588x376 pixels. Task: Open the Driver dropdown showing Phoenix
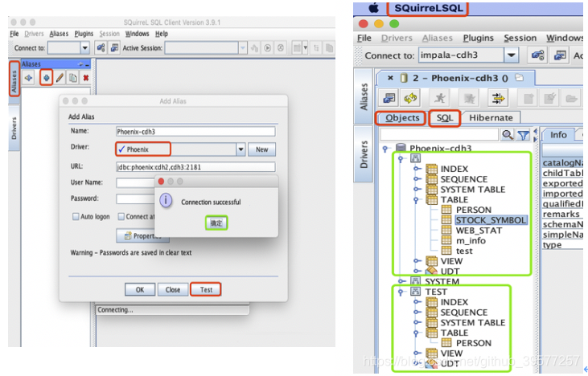[x=241, y=149]
